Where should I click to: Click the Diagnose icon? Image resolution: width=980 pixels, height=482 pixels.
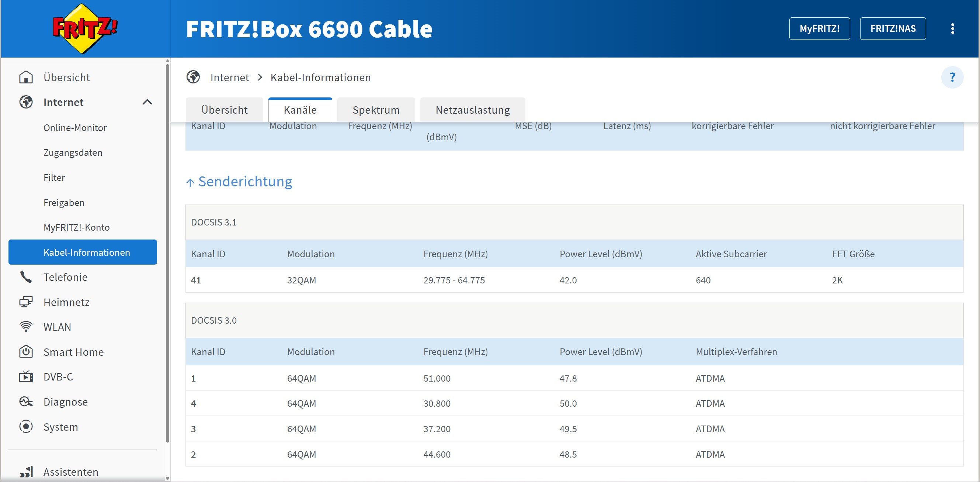tap(26, 402)
